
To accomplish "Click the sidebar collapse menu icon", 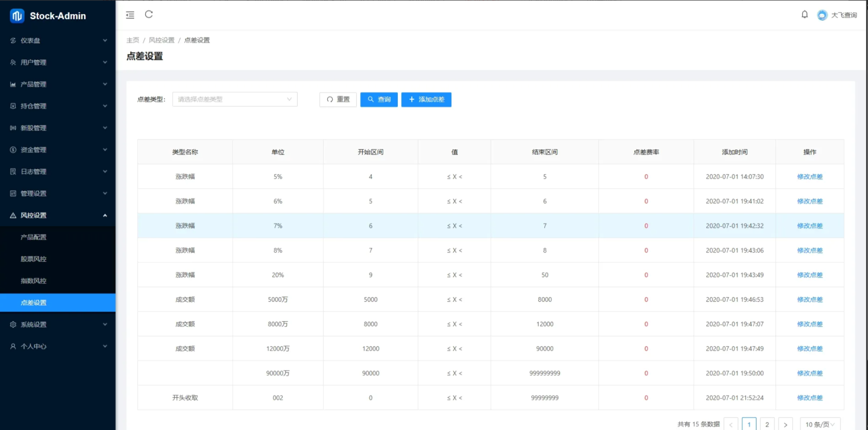I will point(130,15).
